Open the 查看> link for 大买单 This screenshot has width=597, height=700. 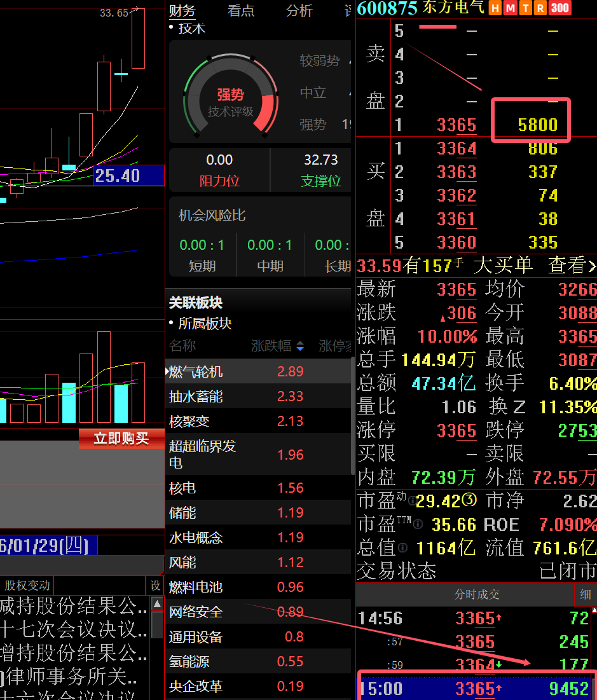[572, 265]
